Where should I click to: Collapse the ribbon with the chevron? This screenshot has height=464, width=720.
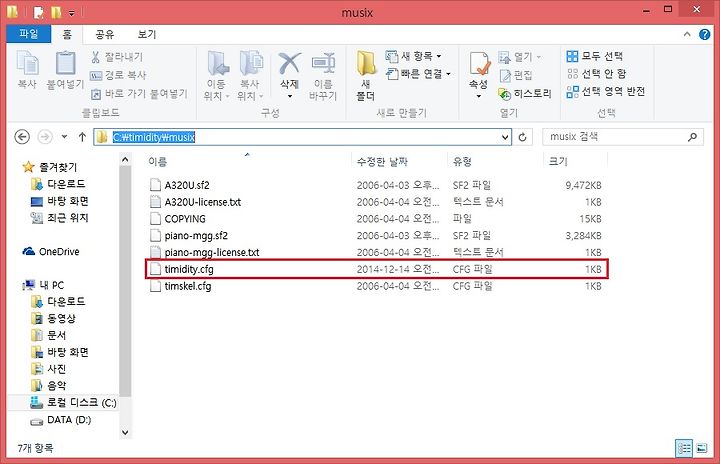point(687,34)
